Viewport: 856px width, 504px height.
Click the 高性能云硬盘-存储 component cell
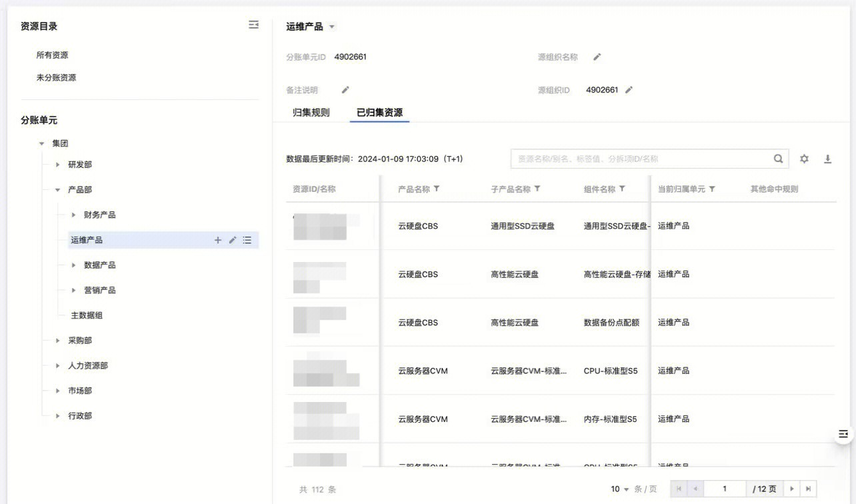[617, 275]
